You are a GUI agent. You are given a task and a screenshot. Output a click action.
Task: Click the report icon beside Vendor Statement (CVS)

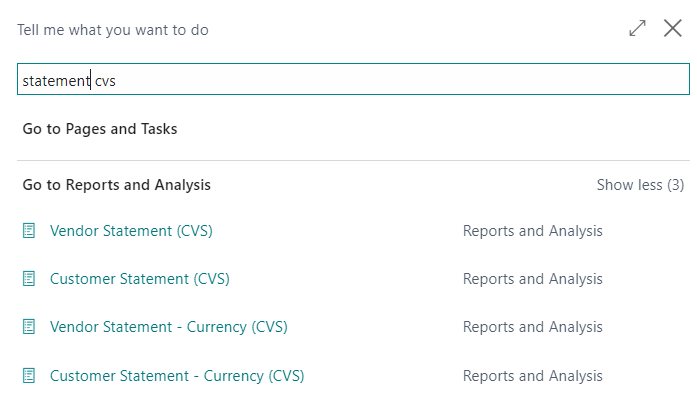coord(29,231)
